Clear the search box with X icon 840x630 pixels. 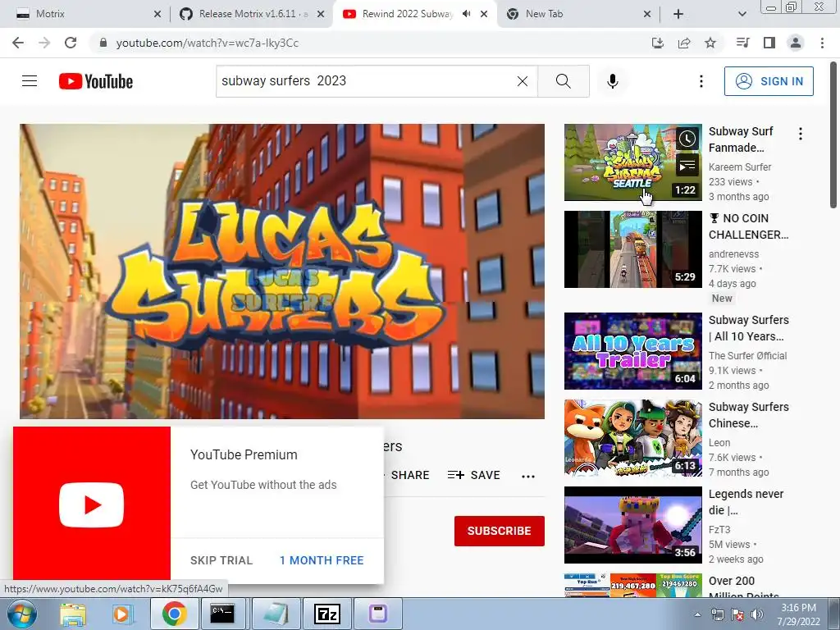click(523, 81)
